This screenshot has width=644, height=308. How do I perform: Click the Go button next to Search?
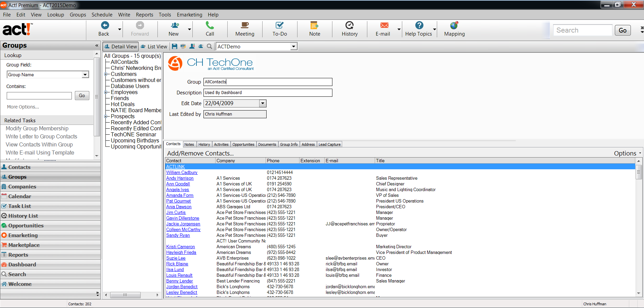click(623, 30)
